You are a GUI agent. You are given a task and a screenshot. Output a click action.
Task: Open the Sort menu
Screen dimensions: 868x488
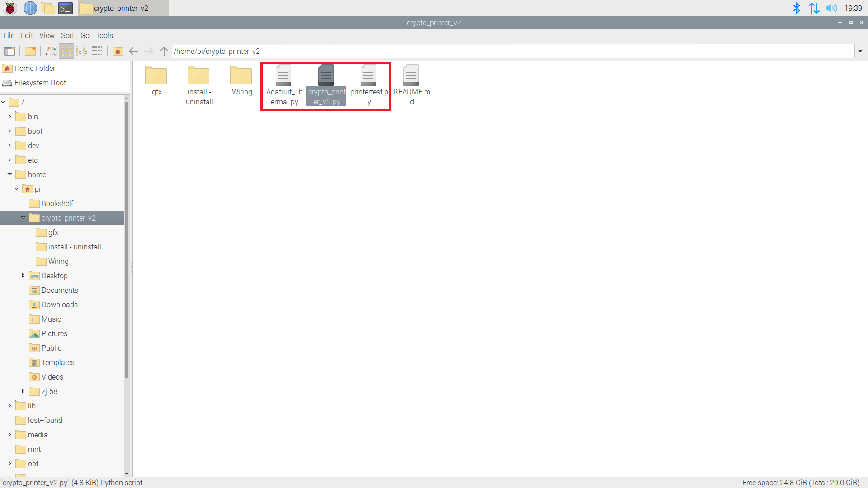67,35
